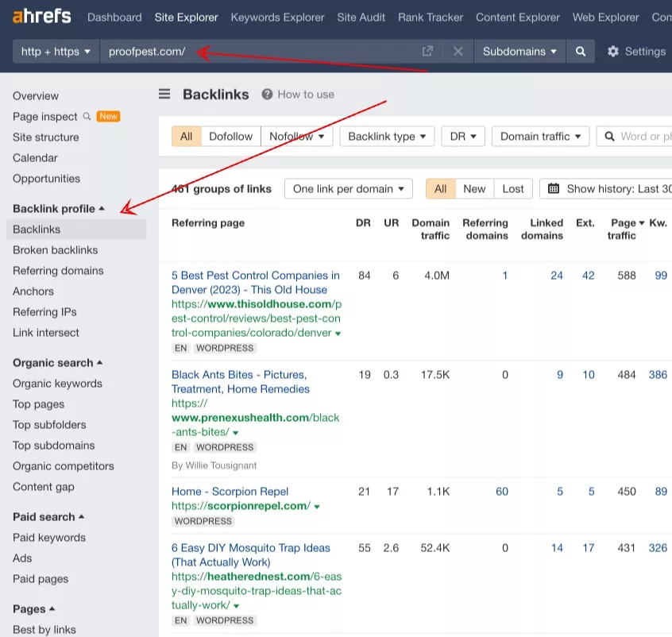This screenshot has width=672, height=637.
Task: Open Content Explorer tab
Action: pyautogui.click(x=518, y=17)
